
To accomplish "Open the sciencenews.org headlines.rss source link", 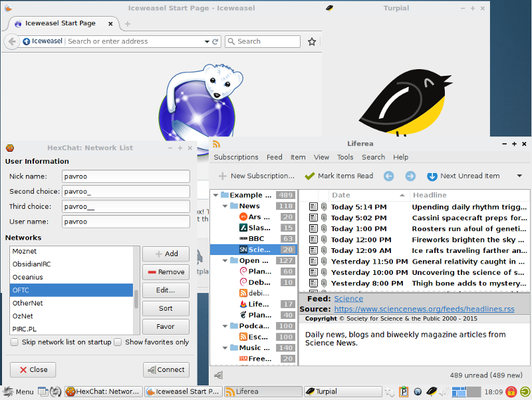I will pos(424,309).
